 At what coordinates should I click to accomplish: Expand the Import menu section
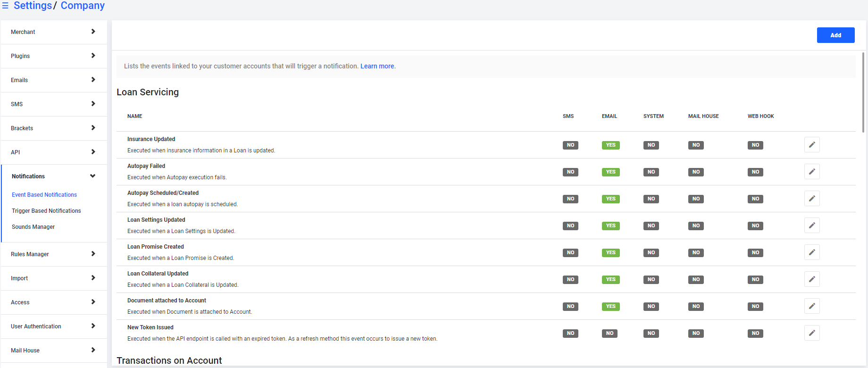(x=54, y=278)
